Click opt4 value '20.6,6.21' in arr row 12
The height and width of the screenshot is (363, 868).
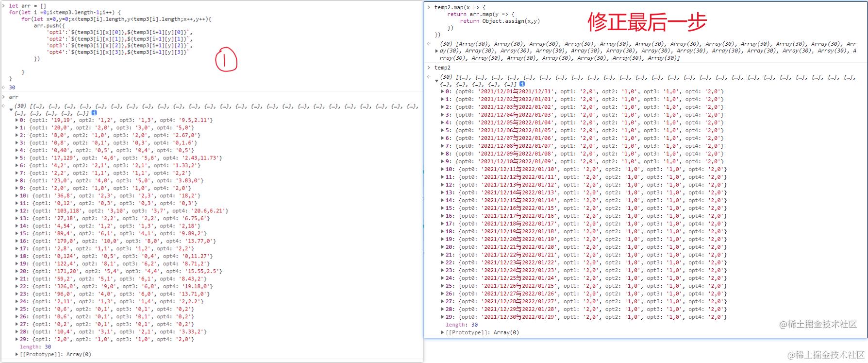(x=207, y=211)
